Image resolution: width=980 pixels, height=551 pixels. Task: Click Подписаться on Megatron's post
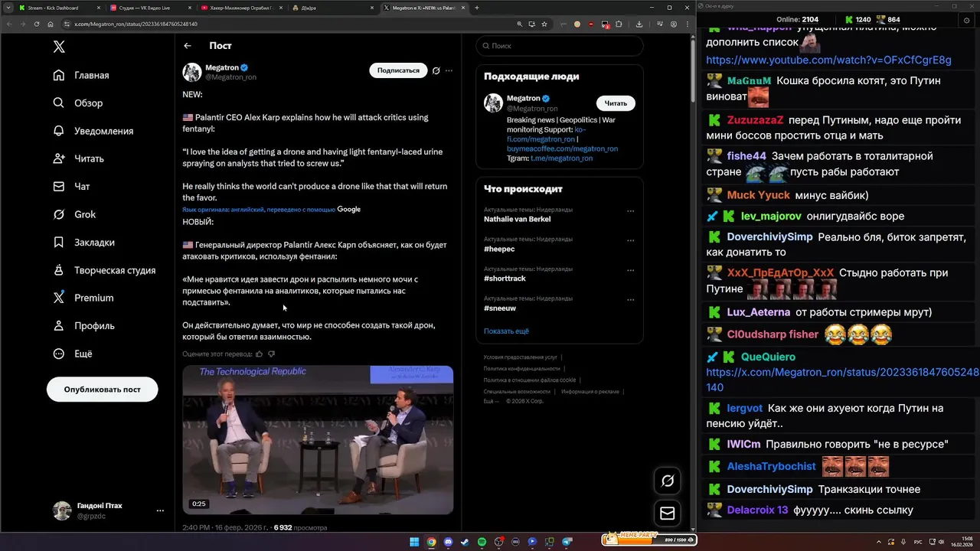[x=398, y=70]
